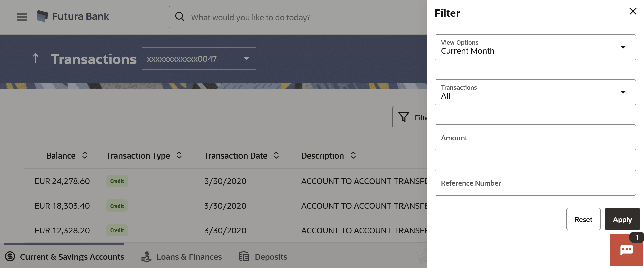Viewport: 644px width, 268px height.
Task: Click the back arrow beside Transactions
Action: click(x=35, y=58)
